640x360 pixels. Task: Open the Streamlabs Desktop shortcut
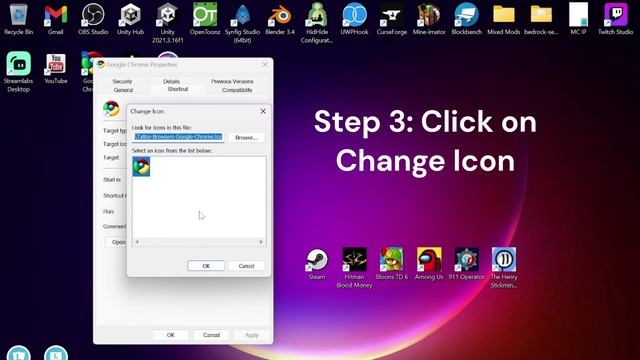(18, 72)
